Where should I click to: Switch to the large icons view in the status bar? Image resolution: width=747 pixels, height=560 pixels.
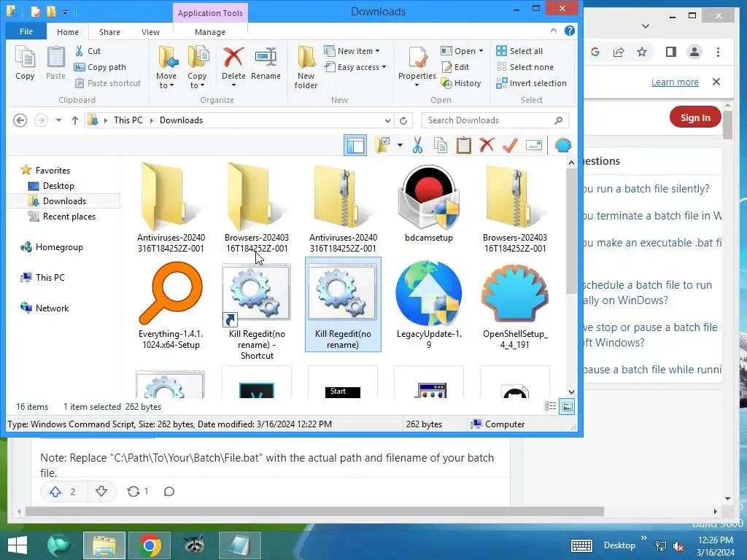pyautogui.click(x=567, y=407)
